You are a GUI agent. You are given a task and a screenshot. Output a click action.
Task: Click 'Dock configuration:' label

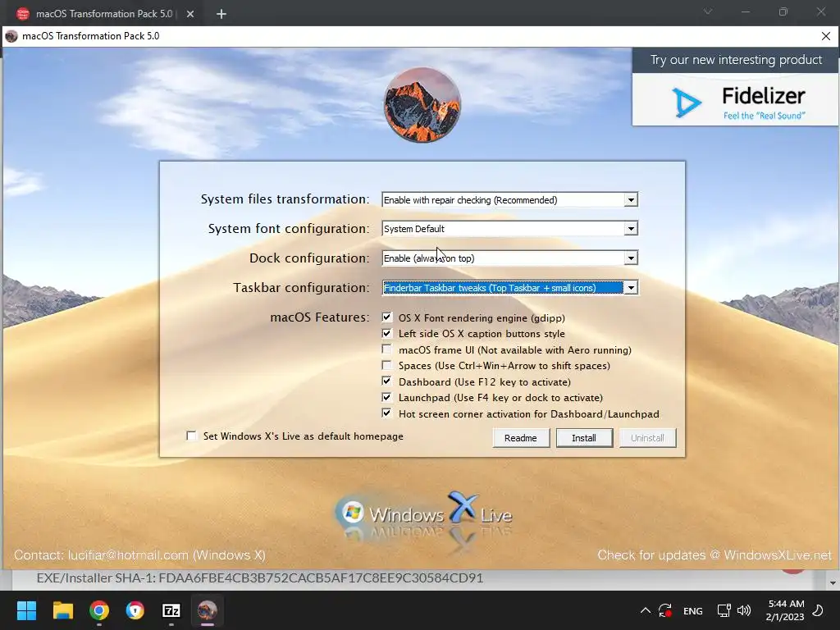coord(309,258)
